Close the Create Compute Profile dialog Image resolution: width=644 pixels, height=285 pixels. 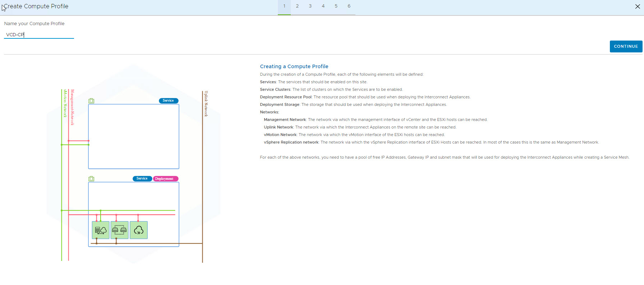pyautogui.click(x=638, y=6)
